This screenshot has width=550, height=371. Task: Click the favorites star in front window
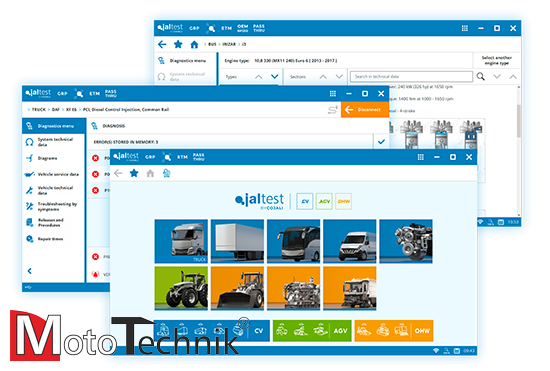134,173
